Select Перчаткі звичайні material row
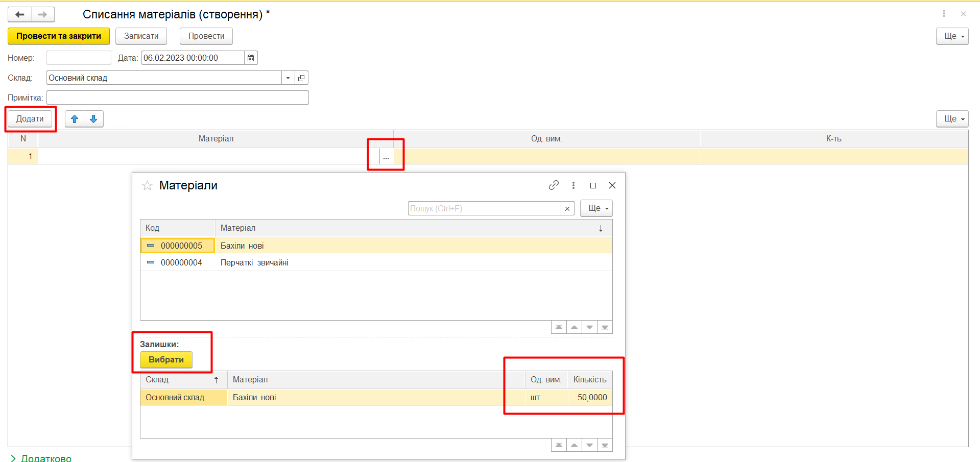 254,262
